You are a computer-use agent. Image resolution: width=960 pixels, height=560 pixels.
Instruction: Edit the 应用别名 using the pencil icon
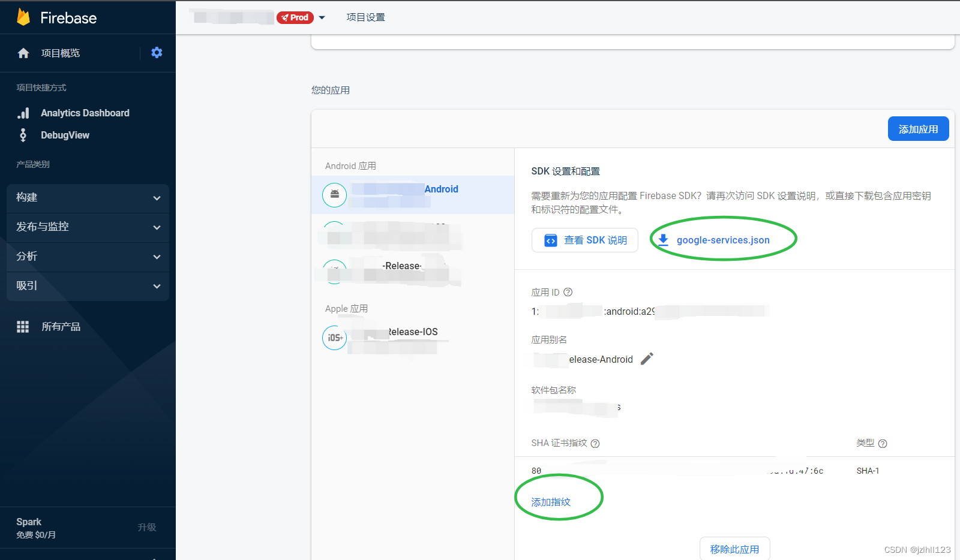click(647, 359)
